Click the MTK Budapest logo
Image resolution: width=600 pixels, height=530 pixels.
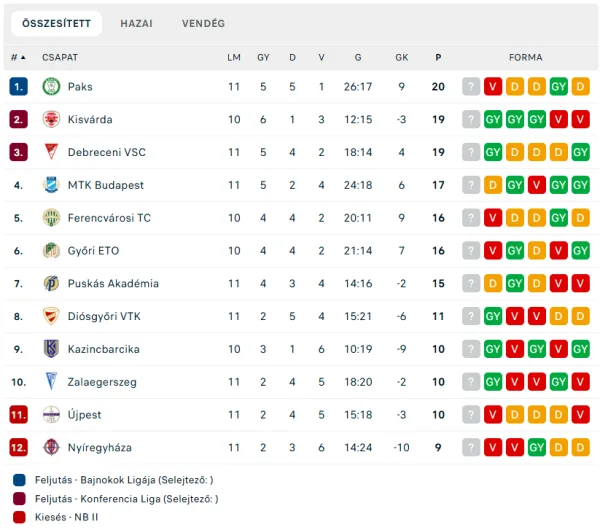tap(51, 185)
